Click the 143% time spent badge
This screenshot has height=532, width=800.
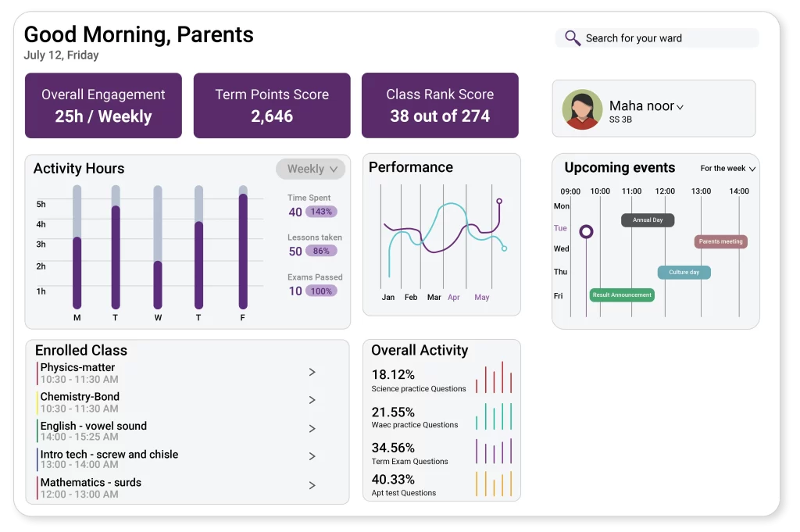[x=321, y=212]
